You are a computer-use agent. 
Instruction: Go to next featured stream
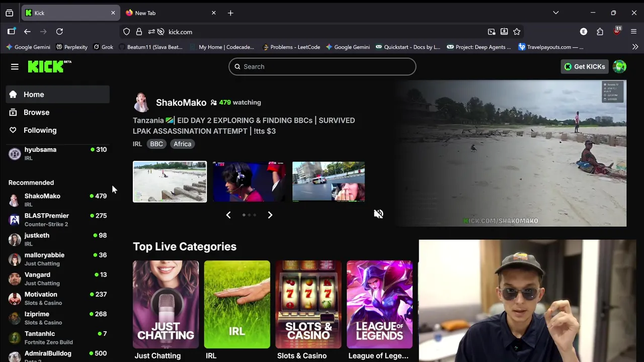270,215
